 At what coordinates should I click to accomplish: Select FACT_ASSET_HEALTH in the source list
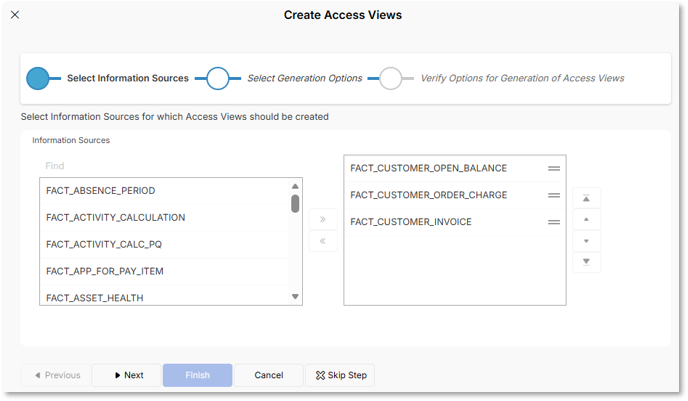pos(165,296)
